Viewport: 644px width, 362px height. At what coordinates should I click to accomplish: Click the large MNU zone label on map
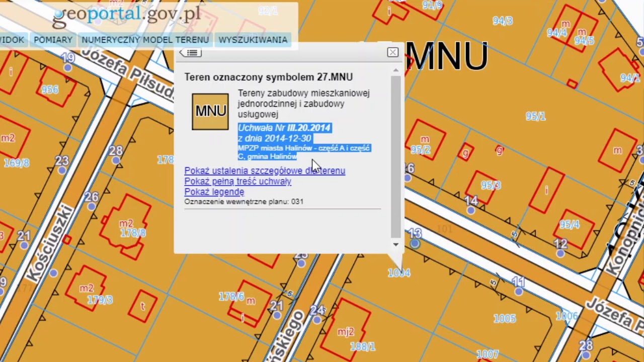coord(447,57)
